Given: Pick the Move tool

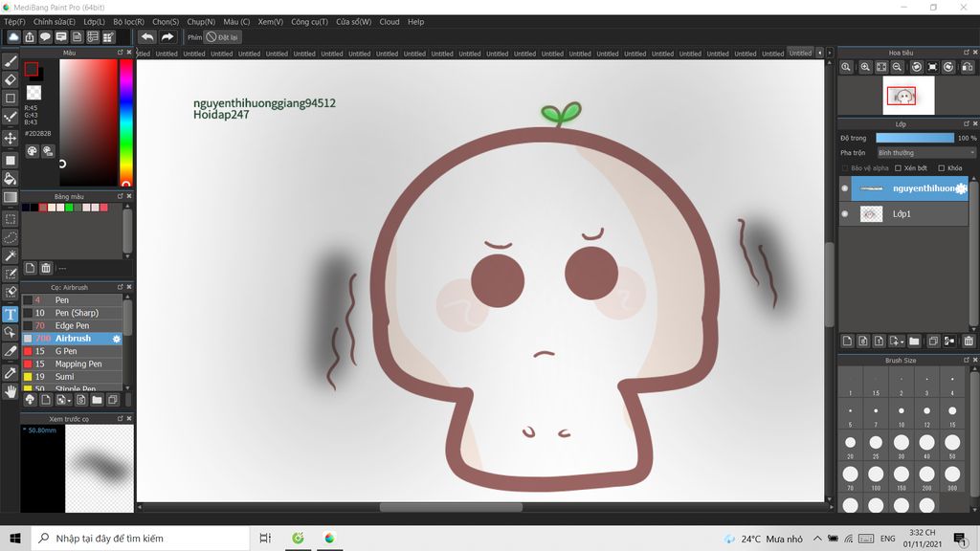Looking at the screenshot, I should pyautogui.click(x=10, y=138).
